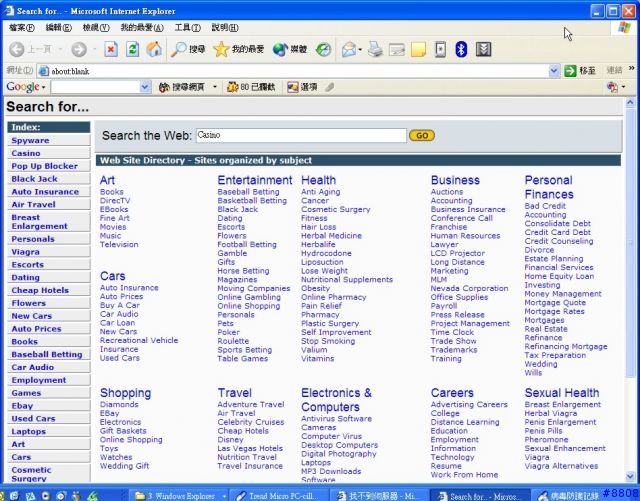
Task: Open the dropdown arrow beside Google search web button
Action: (x=215, y=87)
